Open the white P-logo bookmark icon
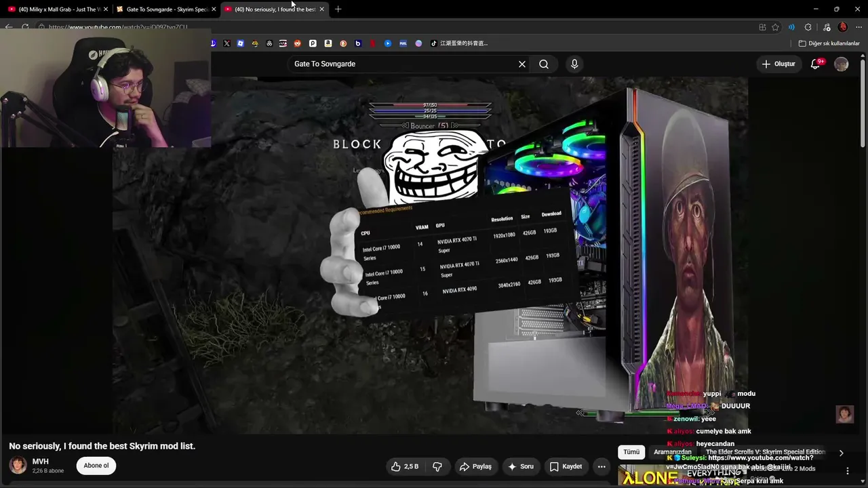 [x=313, y=43]
